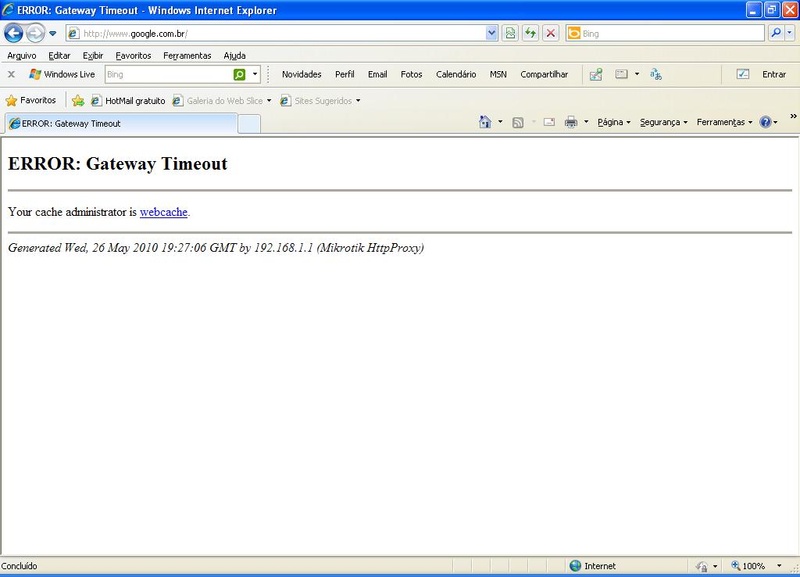Image resolution: width=800 pixels, height=577 pixels.
Task: Open the HotMail gratuito favorite
Action: coord(128,101)
